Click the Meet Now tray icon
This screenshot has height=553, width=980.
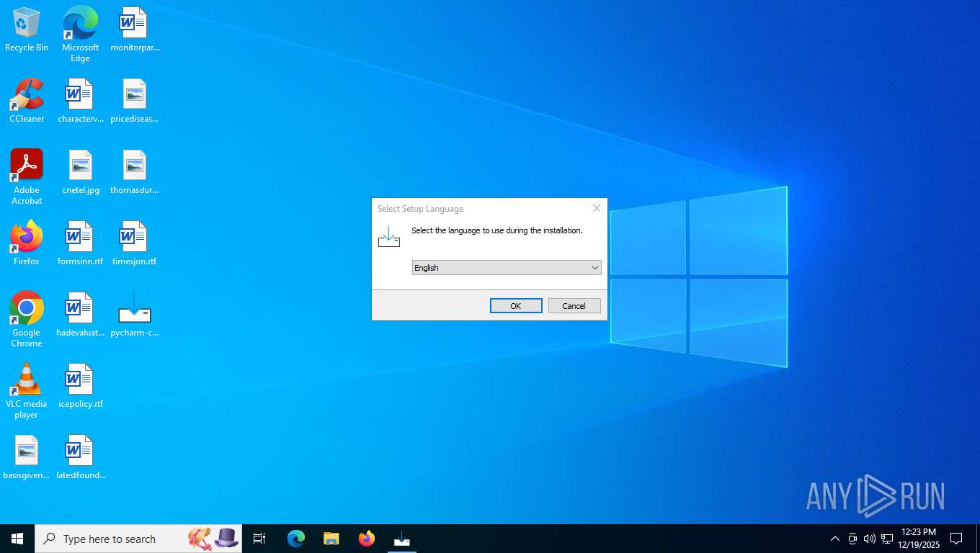coord(852,539)
